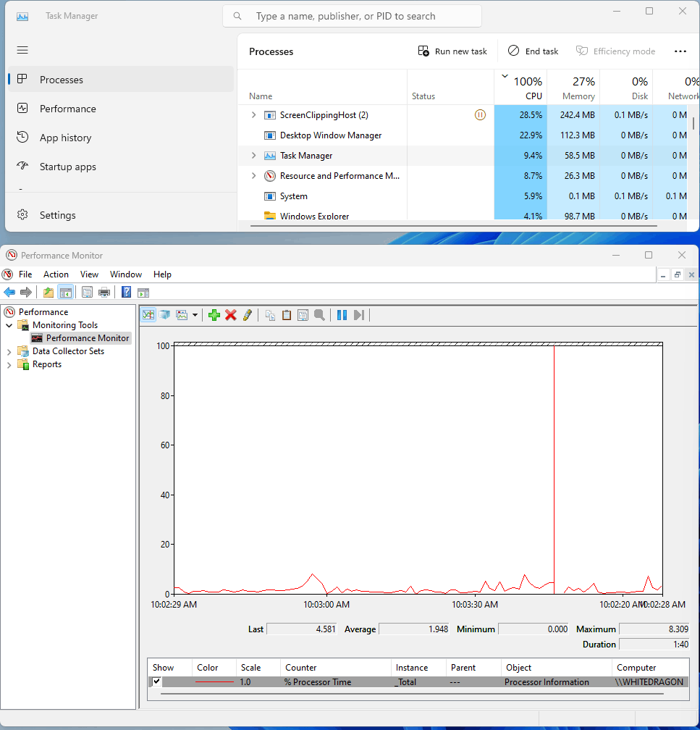The width and height of the screenshot is (700, 730).
Task: Sort processes by CPU column header
Action: click(x=520, y=88)
